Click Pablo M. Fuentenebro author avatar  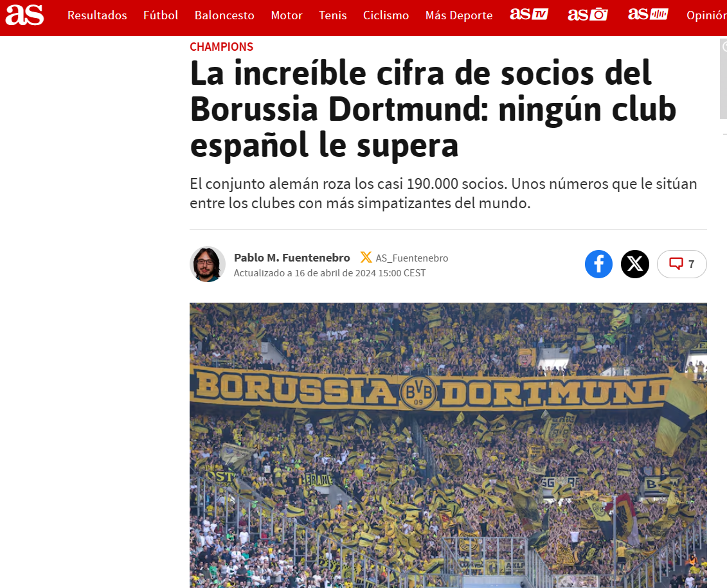[208, 264]
